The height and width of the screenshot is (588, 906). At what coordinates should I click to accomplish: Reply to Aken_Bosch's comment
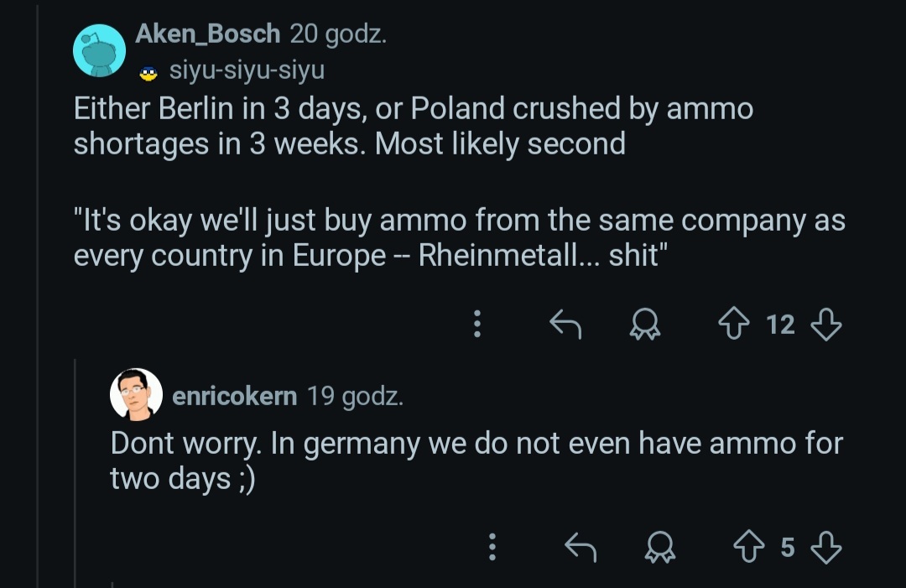[565, 324]
